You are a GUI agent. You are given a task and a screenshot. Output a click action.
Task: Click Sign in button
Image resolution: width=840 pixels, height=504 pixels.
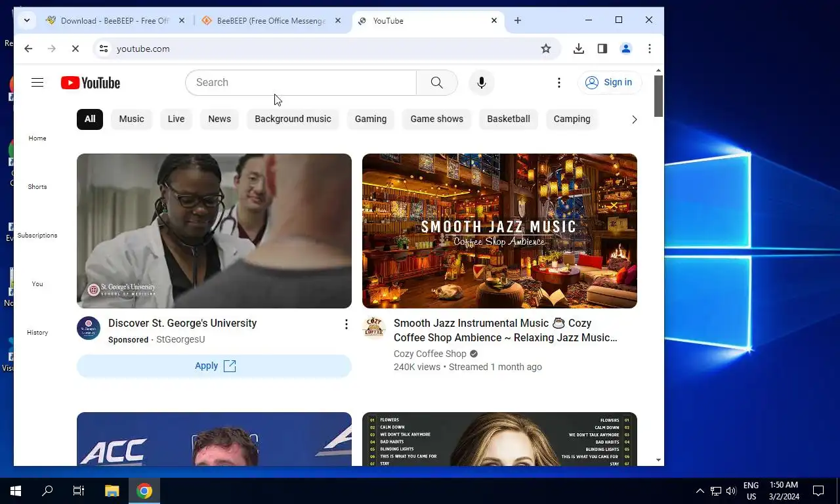609,83
